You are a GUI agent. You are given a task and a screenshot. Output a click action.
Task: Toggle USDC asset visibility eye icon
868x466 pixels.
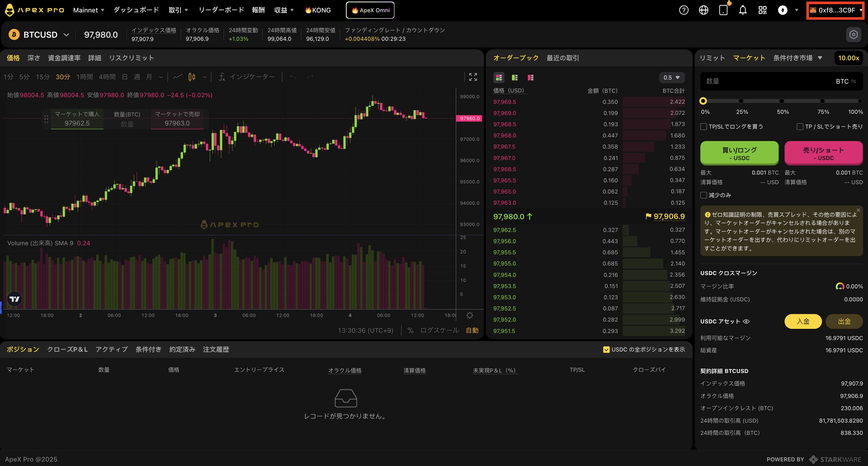pyautogui.click(x=746, y=321)
